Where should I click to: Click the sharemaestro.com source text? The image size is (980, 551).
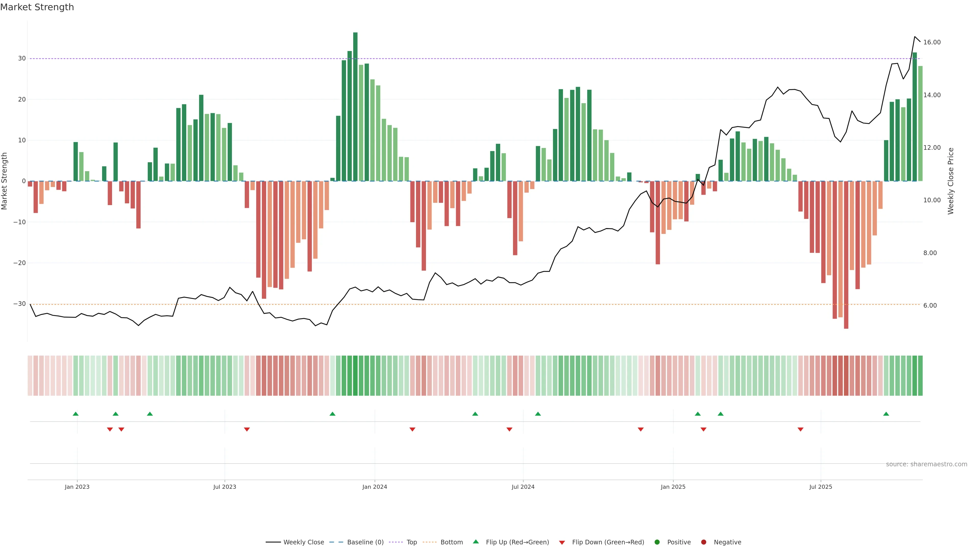(x=926, y=464)
